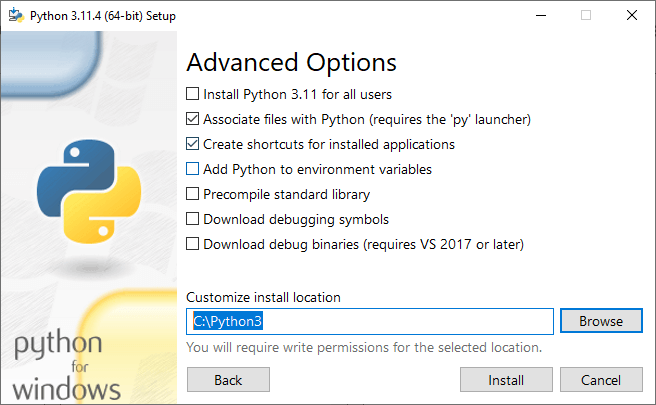656x405 pixels.
Task: Uncheck Create shortcuts for installed applications
Action: point(193,144)
